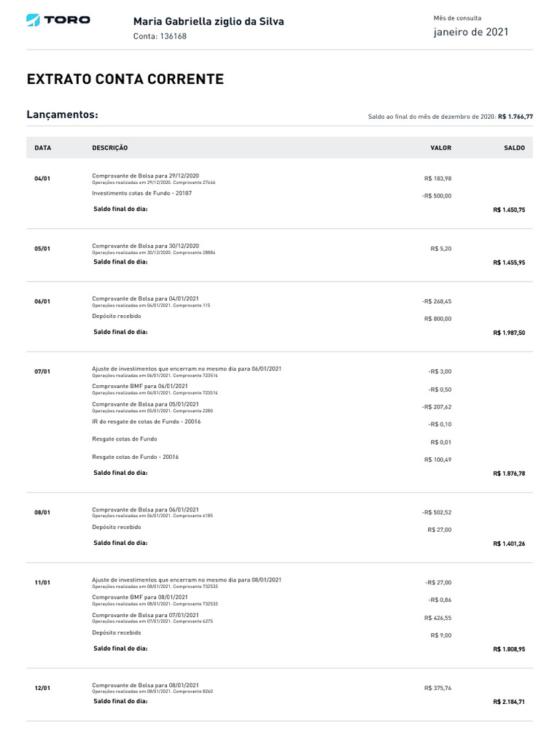Click the SALDO column header
Image resolution: width=560 pixels, height=747 pixels.
[x=514, y=148]
